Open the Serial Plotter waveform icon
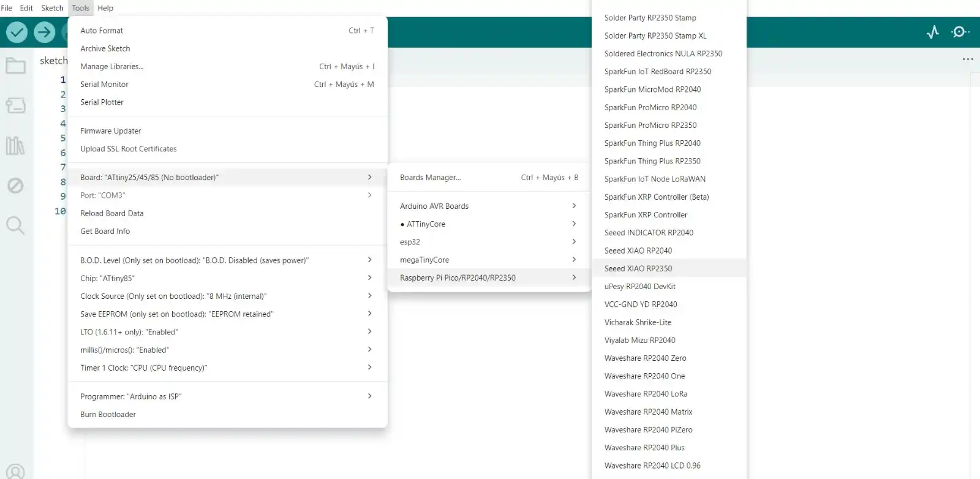 point(933,32)
